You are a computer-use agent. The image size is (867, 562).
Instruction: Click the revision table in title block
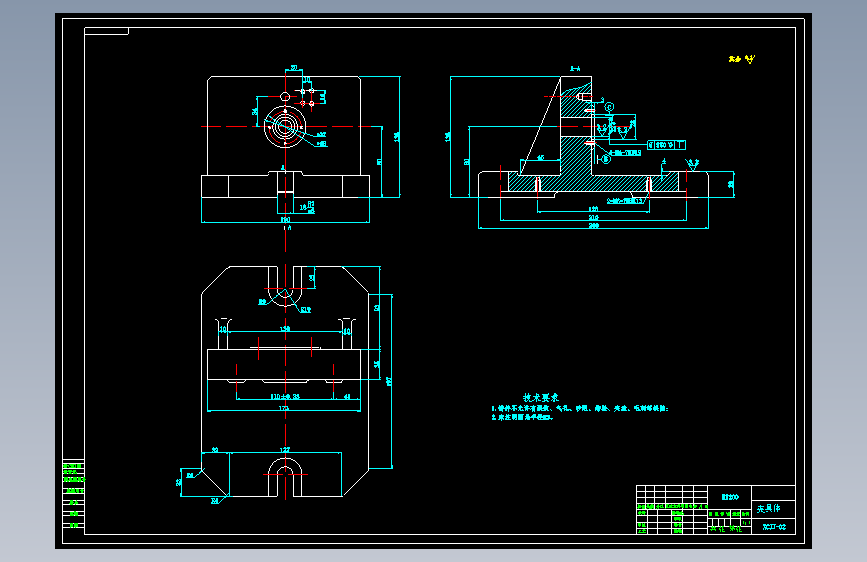pyautogui.click(x=672, y=510)
